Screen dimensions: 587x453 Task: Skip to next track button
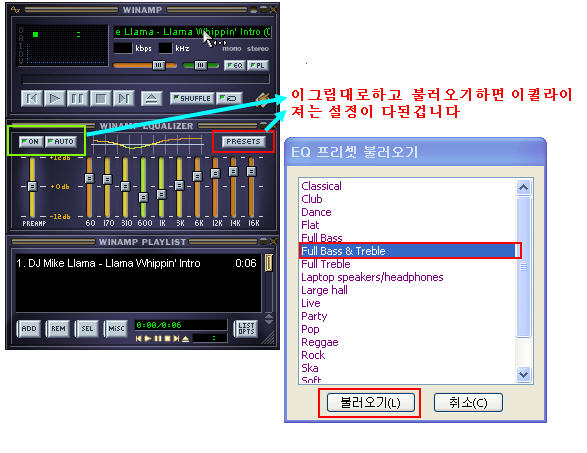pos(124,98)
